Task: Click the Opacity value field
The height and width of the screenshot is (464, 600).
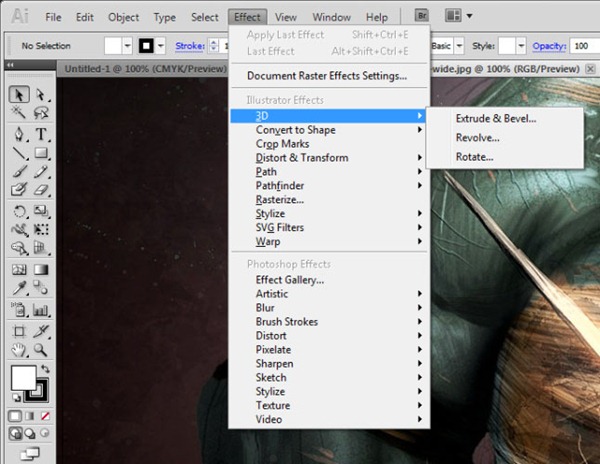Action: pyautogui.click(x=584, y=46)
